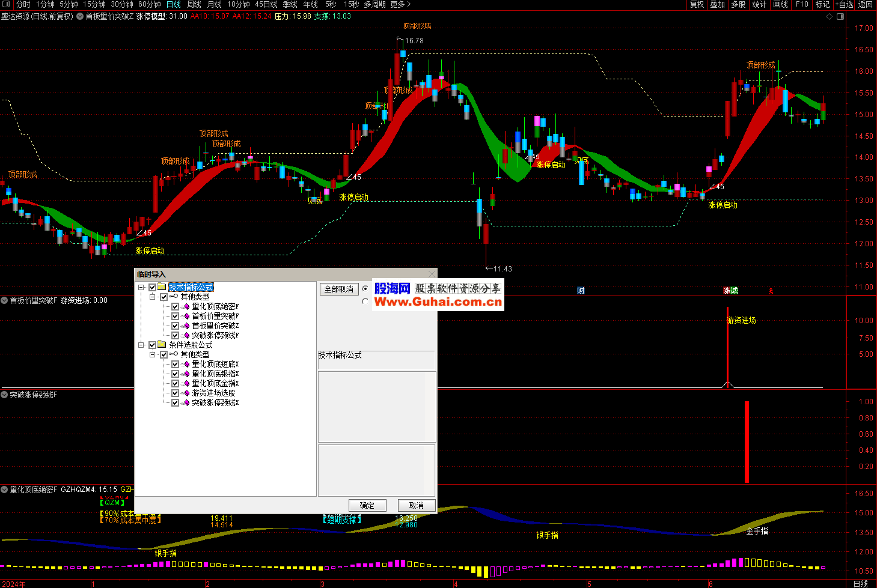
Task: Click the 条件选股公式 folder icon
Action: (162, 345)
